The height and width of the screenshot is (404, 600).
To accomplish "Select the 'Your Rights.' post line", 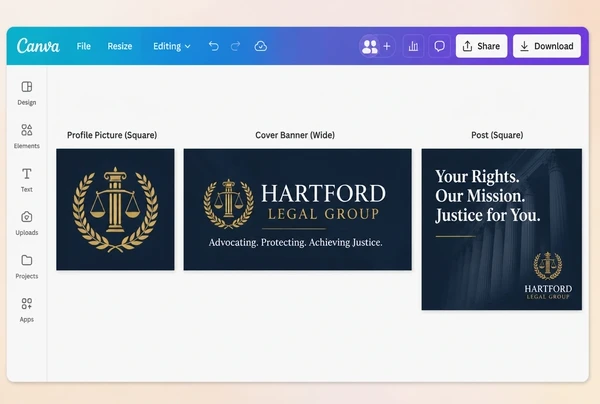I will [477, 176].
